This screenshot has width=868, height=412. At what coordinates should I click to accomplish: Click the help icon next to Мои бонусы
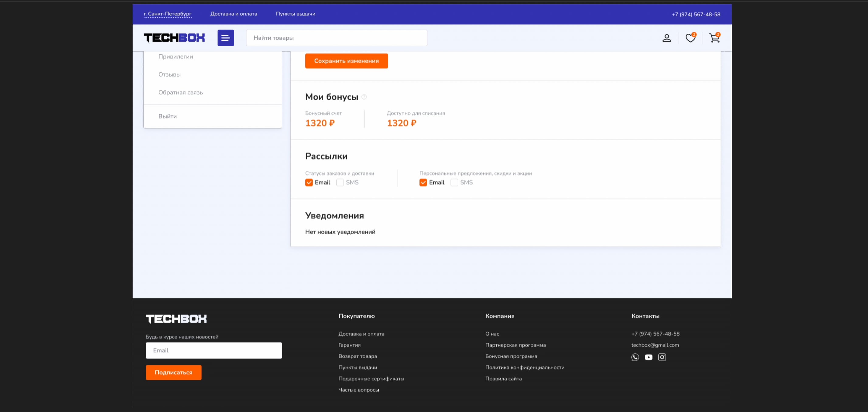[364, 97]
